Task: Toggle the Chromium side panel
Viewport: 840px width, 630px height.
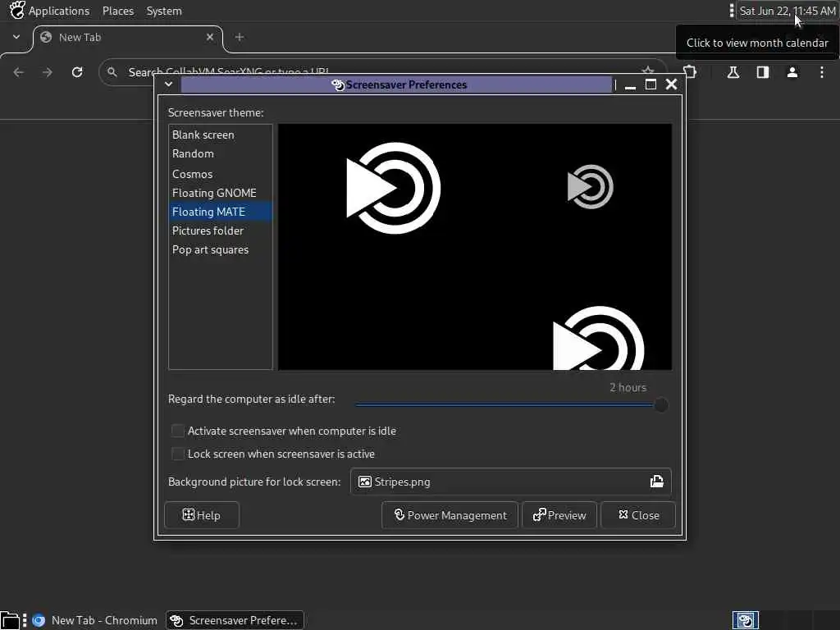Action: point(763,72)
